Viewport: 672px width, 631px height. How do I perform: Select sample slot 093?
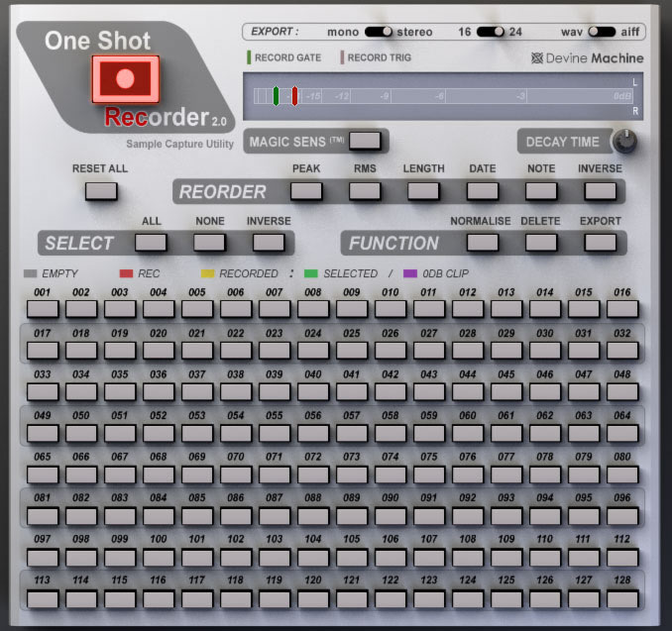tap(506, 516)
